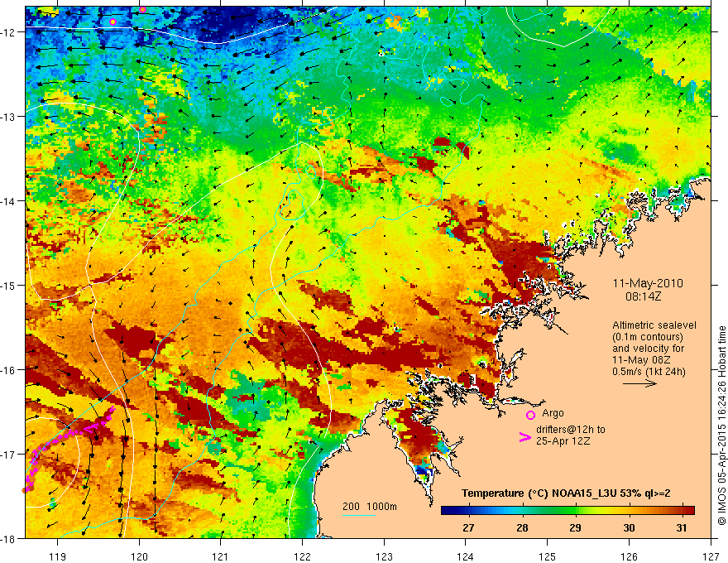Image resolution: width=728 pixels, height=563 pixels.
Task: Click the latitude axis label '-14'
Action: click(x=9, y=201)
